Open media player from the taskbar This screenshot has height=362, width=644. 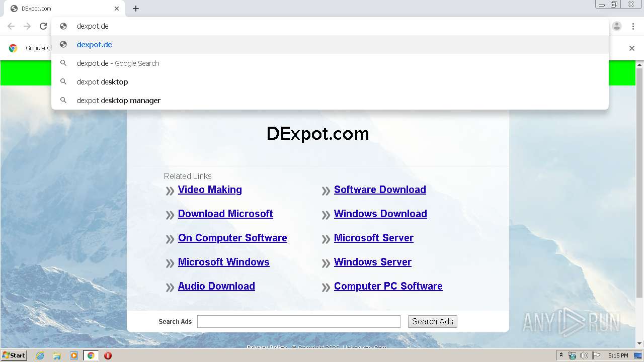click(74, 355)
